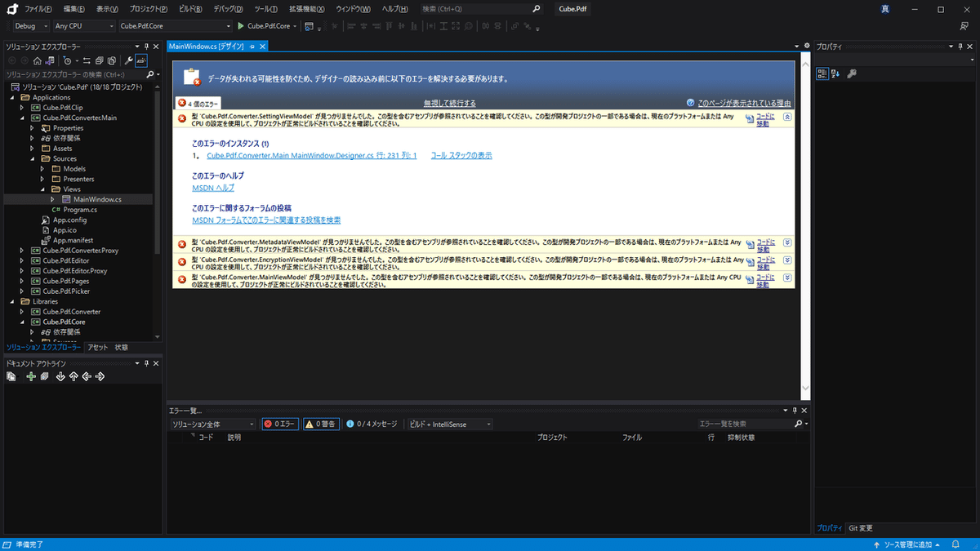Click the Collapse All icon in Solution Explorer
The height and width of the screenshot is (551, 980).
(x=99, y=60)
